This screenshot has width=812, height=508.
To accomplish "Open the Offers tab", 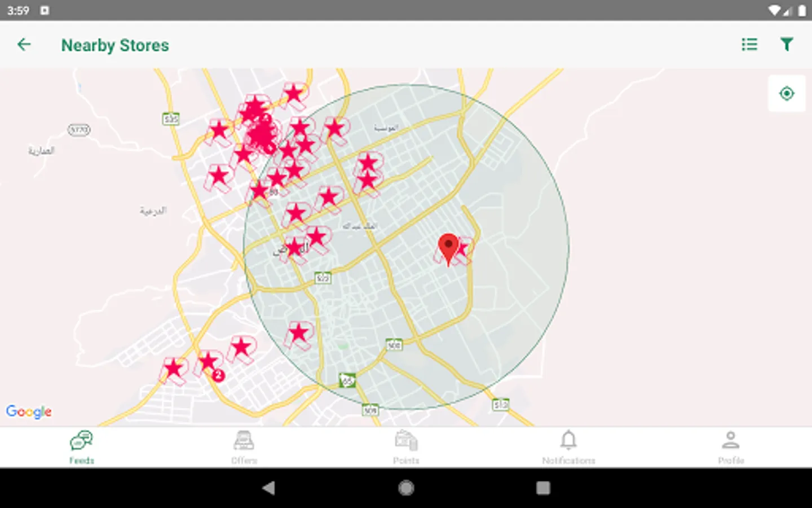I will pyautogui.click(x=244, y=448).
